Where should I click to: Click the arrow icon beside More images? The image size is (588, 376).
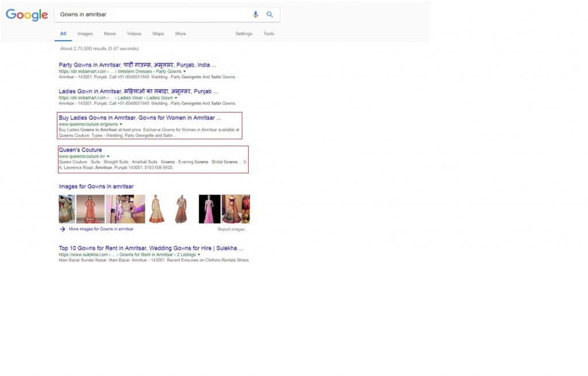(62, 229)
